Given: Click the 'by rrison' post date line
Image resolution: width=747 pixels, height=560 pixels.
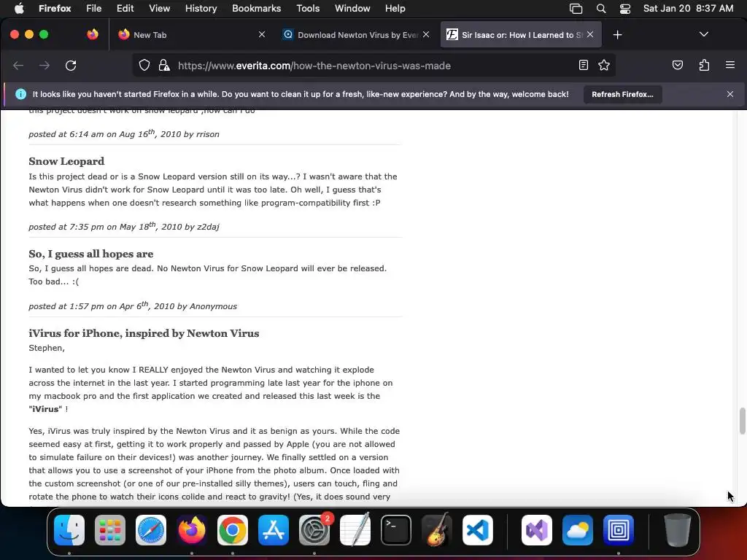Looking at the screenshot, I should click(x=124, y=134).
